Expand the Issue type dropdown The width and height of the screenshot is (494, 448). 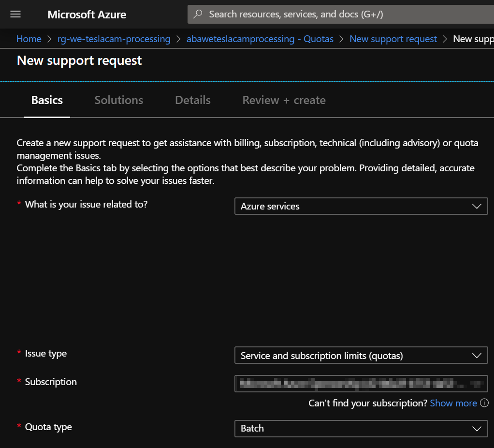click(x=361, y=355)
